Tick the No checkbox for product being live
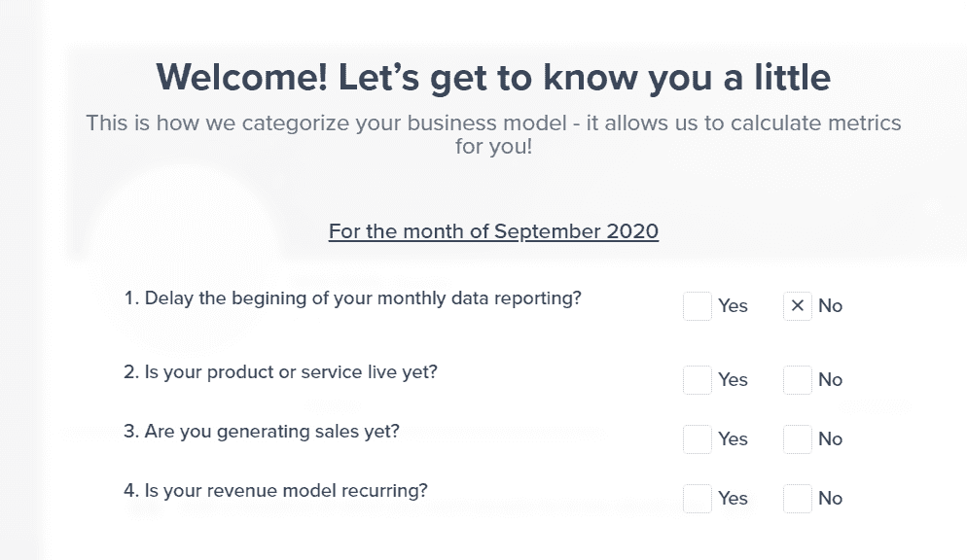The height and width of the screenshot is (560, 967). pyautogui.click(x=798, y=380)
